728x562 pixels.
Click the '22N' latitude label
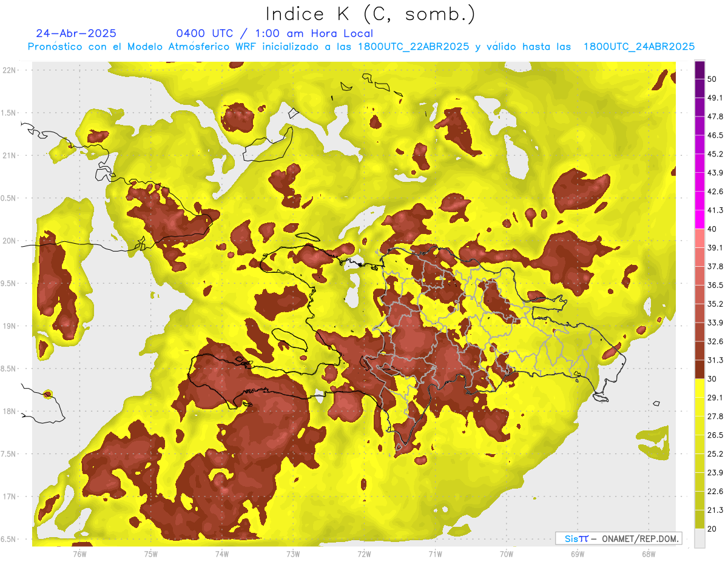(x=9, y=70)
